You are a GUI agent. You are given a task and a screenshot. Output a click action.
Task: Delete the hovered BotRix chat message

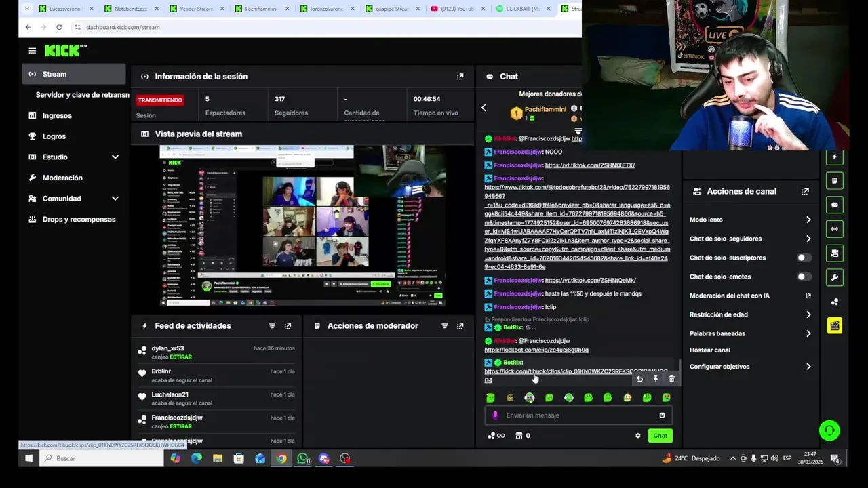(671, 380)
